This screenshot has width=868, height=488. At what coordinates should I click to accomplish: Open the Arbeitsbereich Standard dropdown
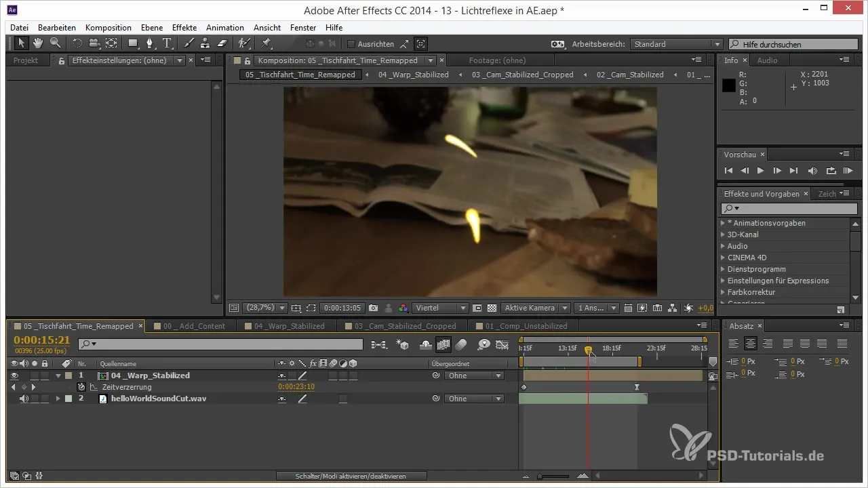point(676,44)
